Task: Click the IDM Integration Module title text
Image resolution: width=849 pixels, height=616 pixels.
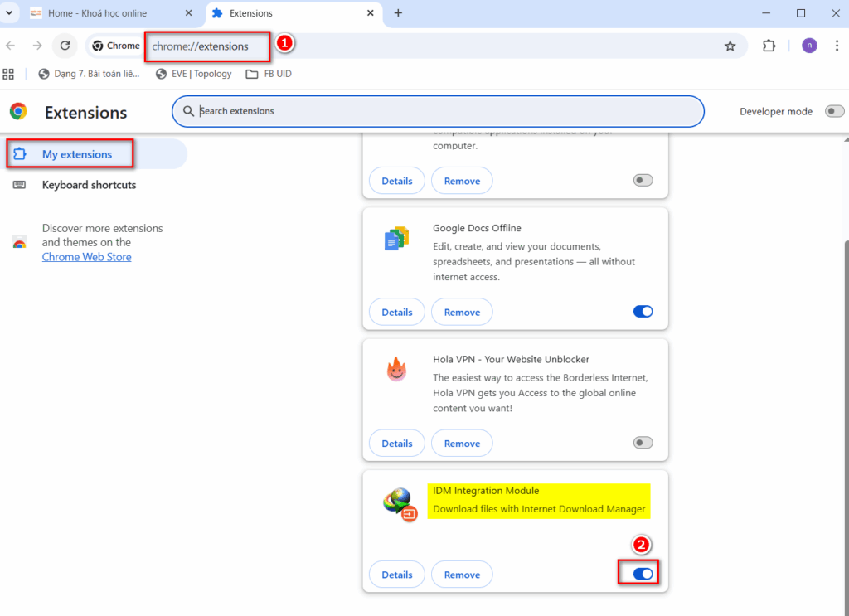Action: [x=486, y=491]
